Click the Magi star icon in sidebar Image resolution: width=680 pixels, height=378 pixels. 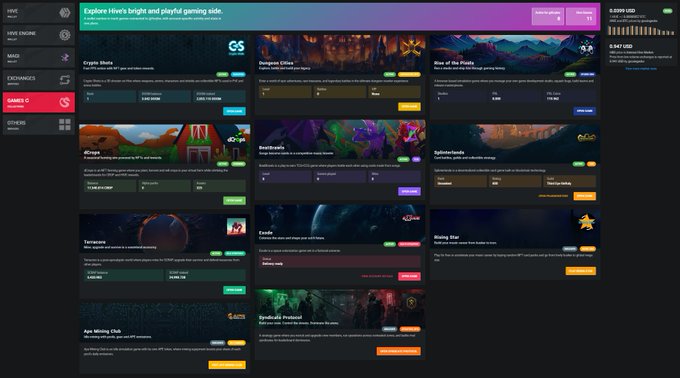click(65, 57)
